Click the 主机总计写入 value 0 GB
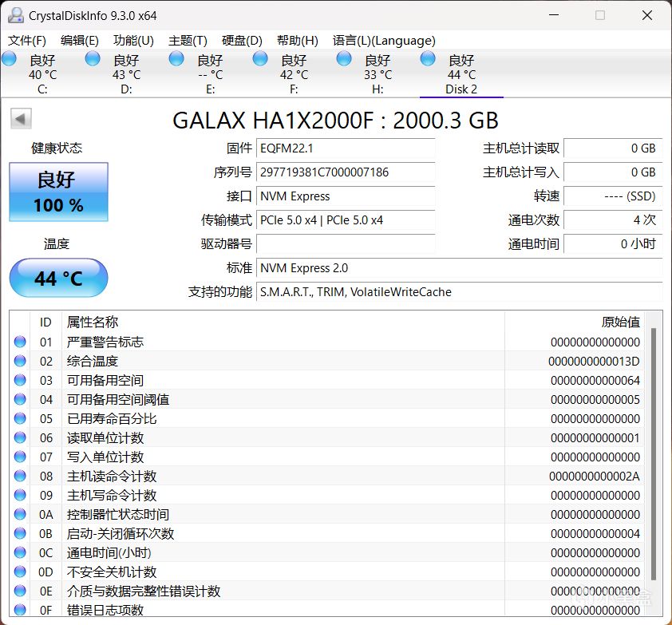Screen dimensions: 672x625 (613, 172)
